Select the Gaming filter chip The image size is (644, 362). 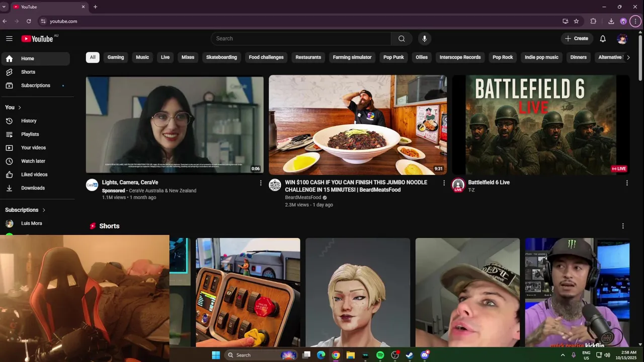tap(116, 57)
